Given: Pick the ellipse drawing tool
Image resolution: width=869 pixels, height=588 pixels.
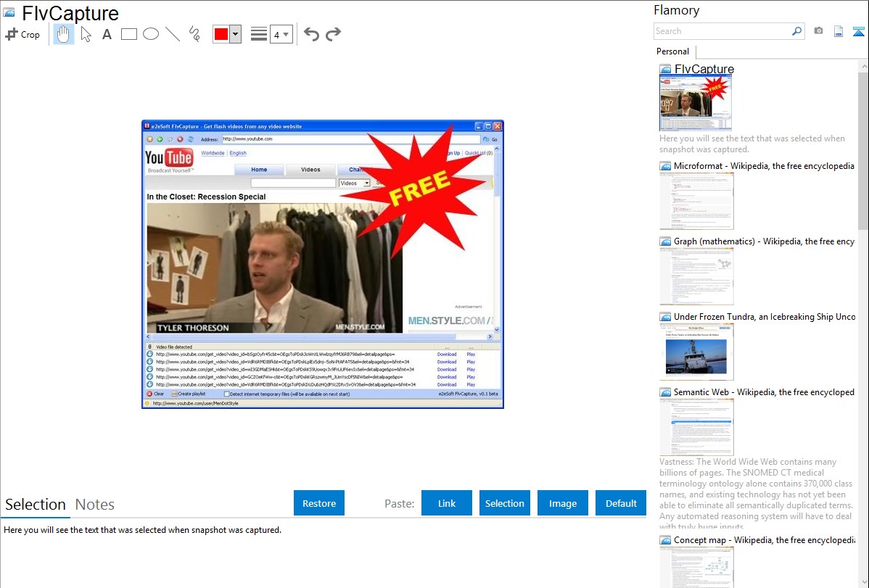Looking at the screenshot, I should click(151, 34).
